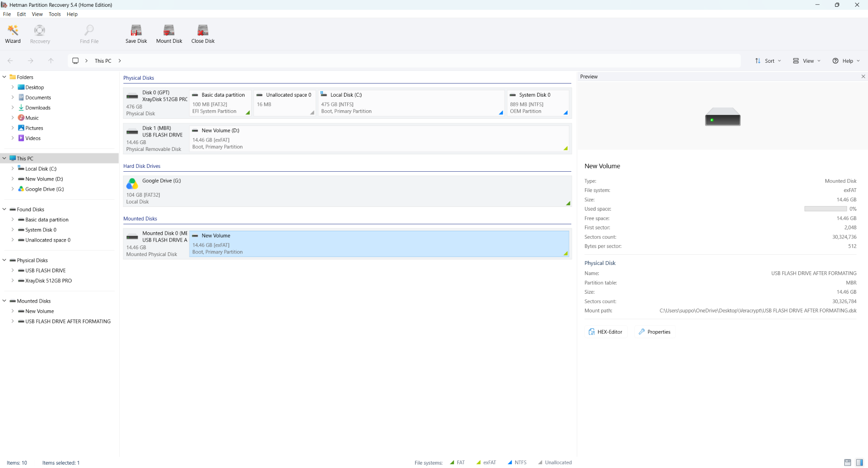Select XrayDisk 512GB PRO tree item
Image resolution: width=868 pixels, height=468 pixels.
point(48,281)
